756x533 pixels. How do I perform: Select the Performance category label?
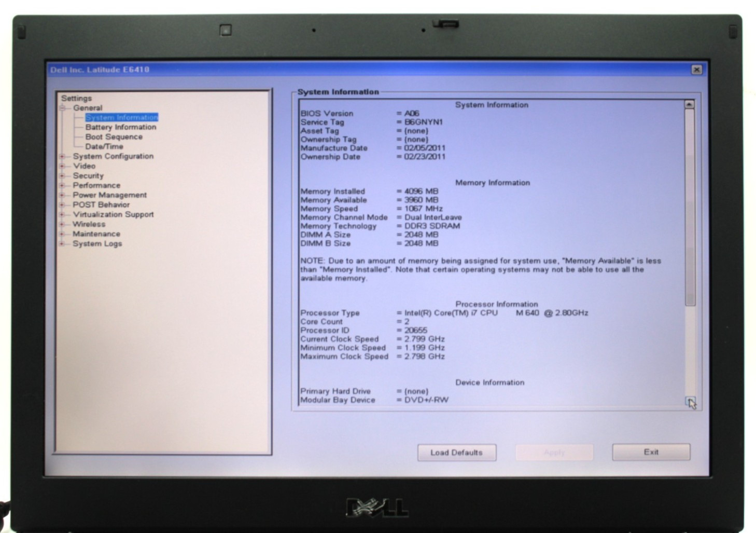(96, 185)
